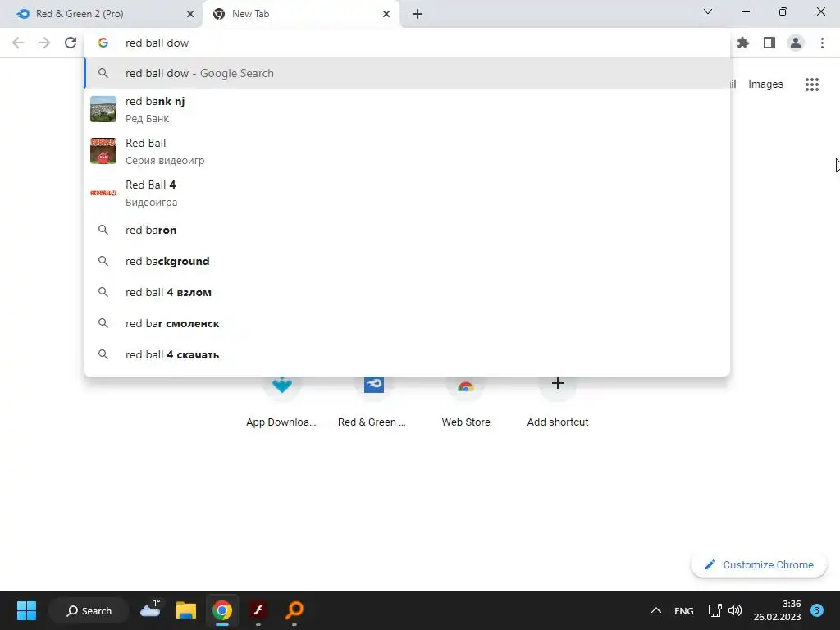Open the Chrome profile avatar

[x=796, y=43]
